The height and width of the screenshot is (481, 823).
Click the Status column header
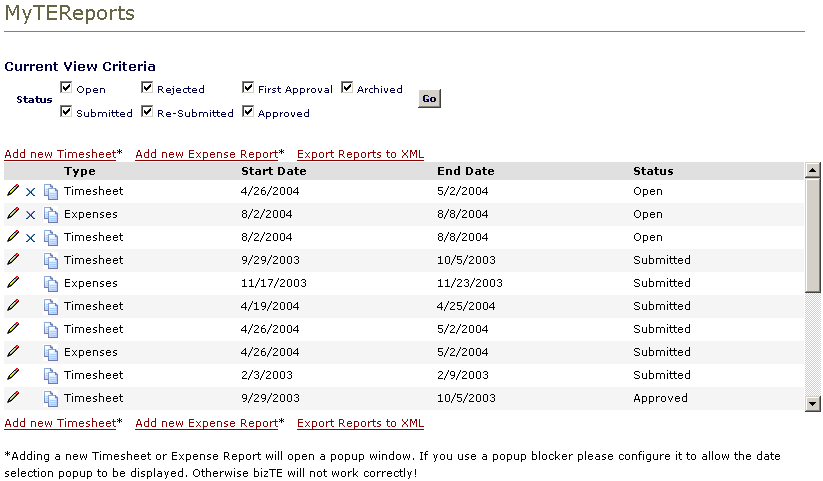[653, 171]
